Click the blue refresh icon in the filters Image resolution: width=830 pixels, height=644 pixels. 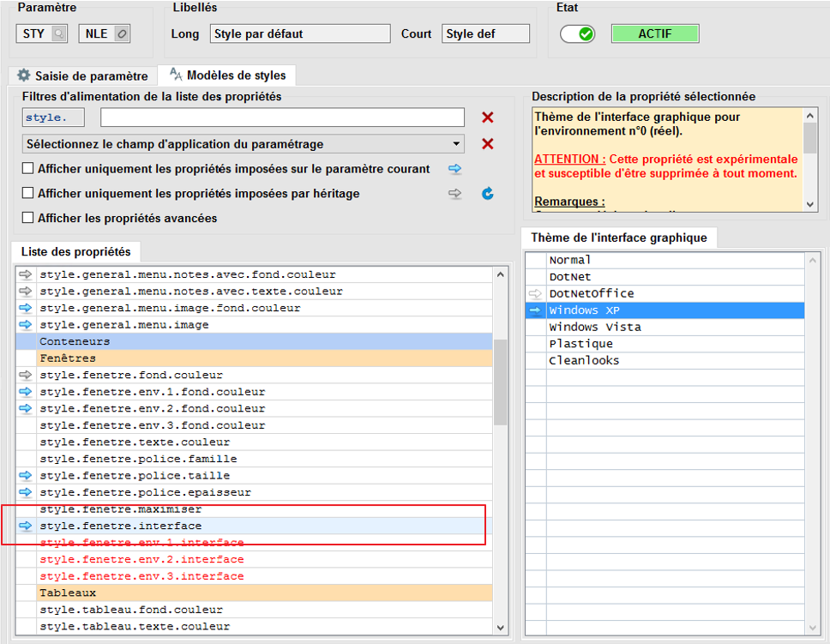488,193
